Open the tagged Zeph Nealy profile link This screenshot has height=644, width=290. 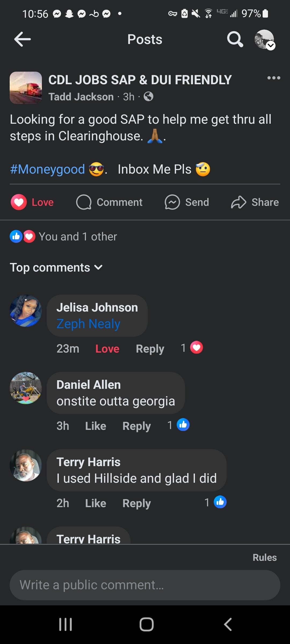click(88, 324)
